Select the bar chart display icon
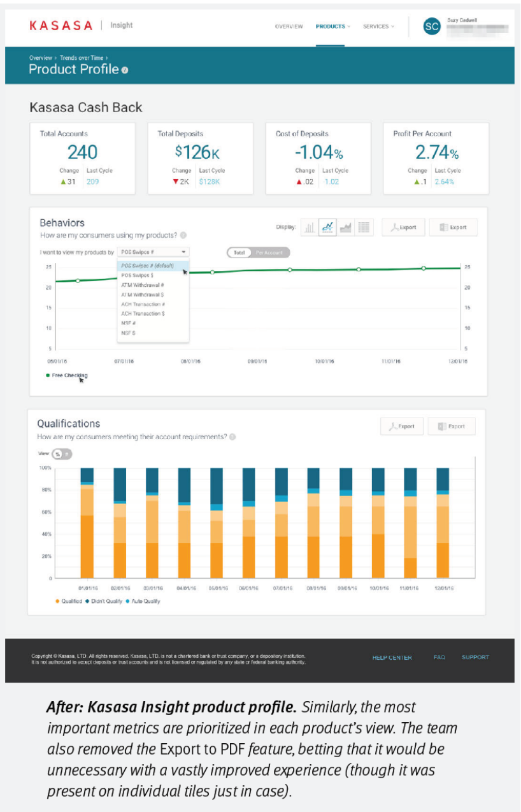Image resolution: width=521 pixels, height=812 pixels. pos(309,228)
